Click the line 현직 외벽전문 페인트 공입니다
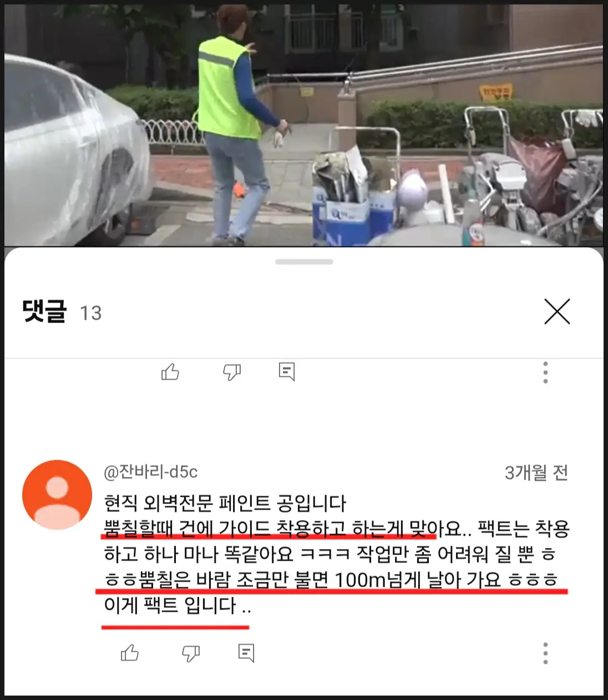 [225, 503]
